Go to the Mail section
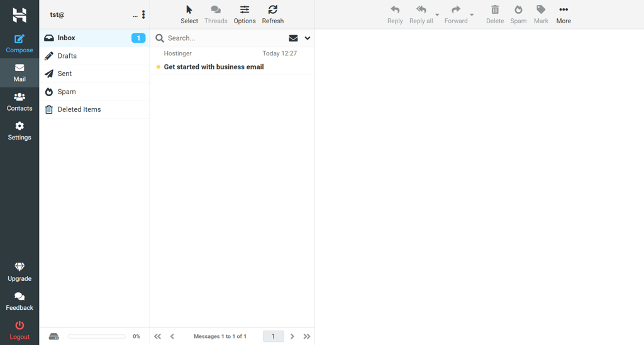The height and width of the screenshot is (345, 644). coord(19,73)
